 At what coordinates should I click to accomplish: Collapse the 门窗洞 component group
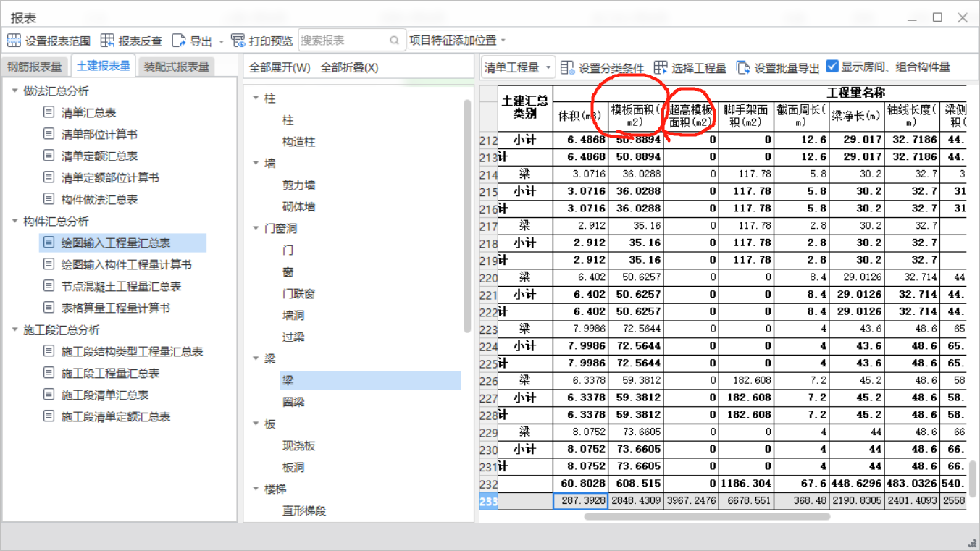tap(256, 228)
